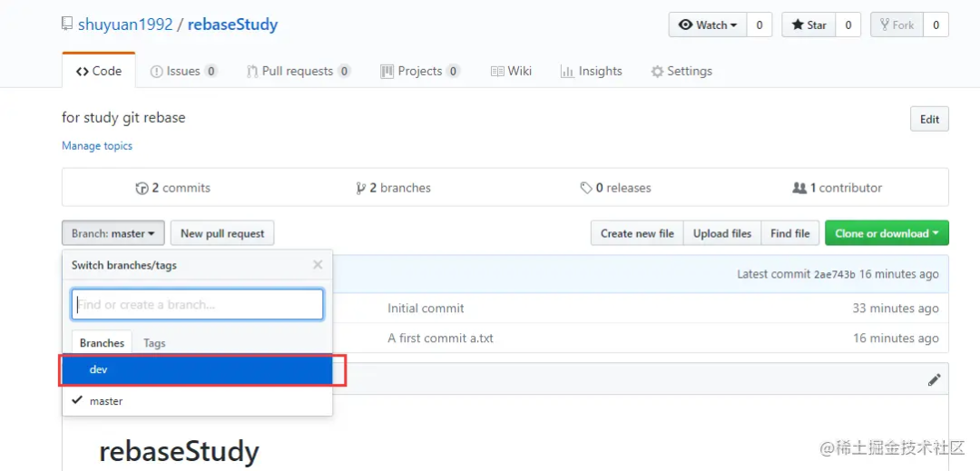
Task: Click the Find file button
Action: 790,233
